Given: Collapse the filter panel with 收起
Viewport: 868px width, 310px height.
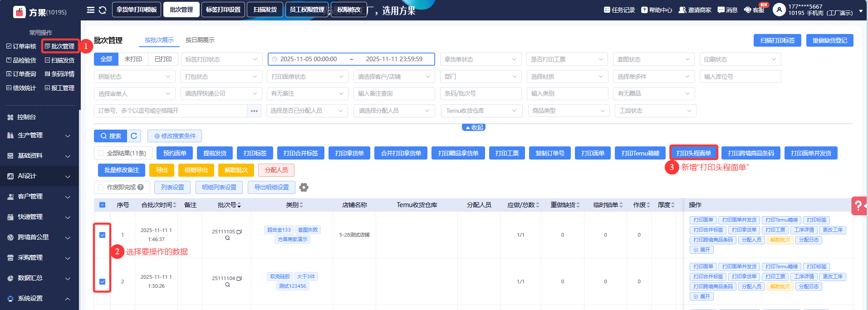Looking at the screenshot, I should click(474, 127).
